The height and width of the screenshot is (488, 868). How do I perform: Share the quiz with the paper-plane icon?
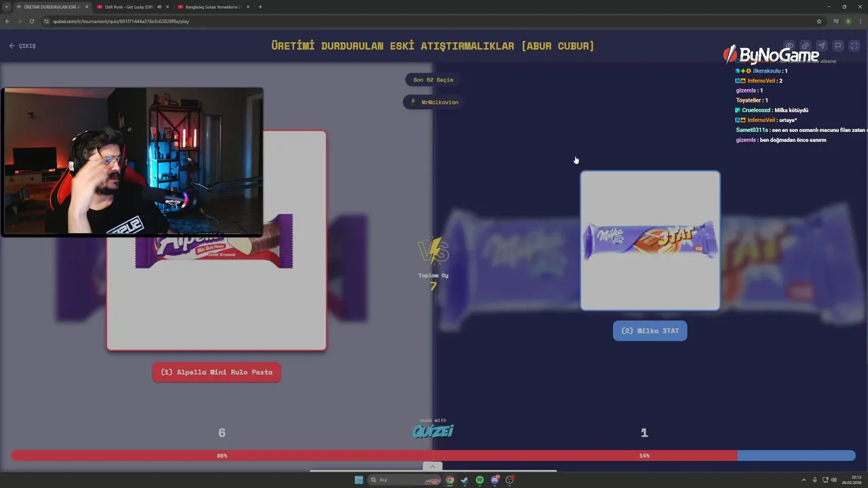[x=822, y=46]
